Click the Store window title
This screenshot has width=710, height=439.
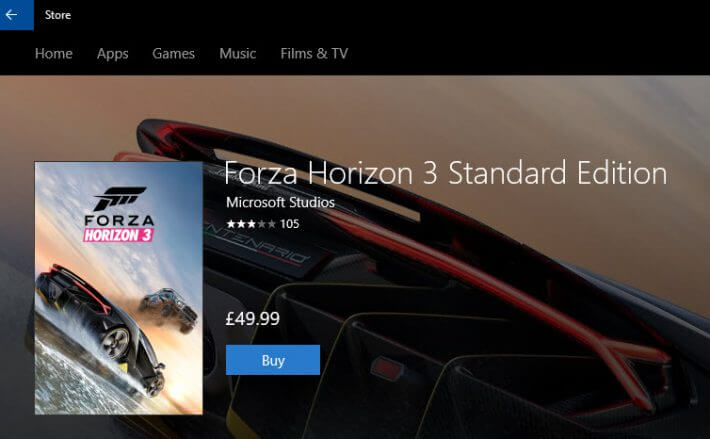click(58, 15)
